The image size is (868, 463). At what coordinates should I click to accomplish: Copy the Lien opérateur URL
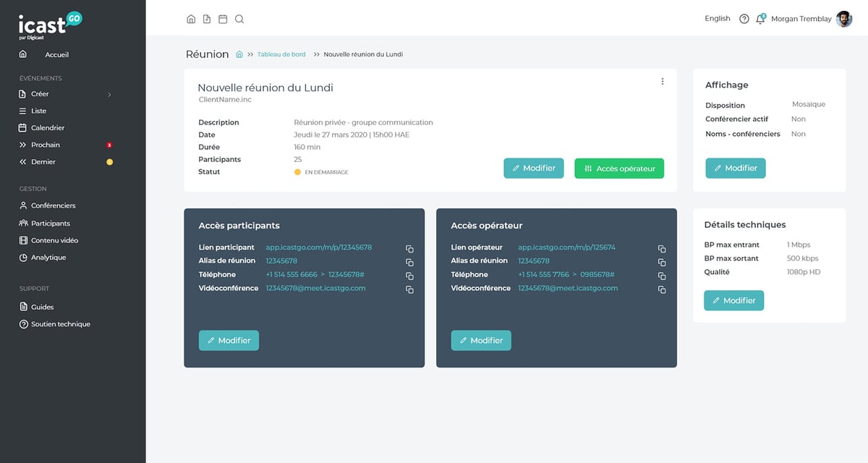[x=662, y=248]
